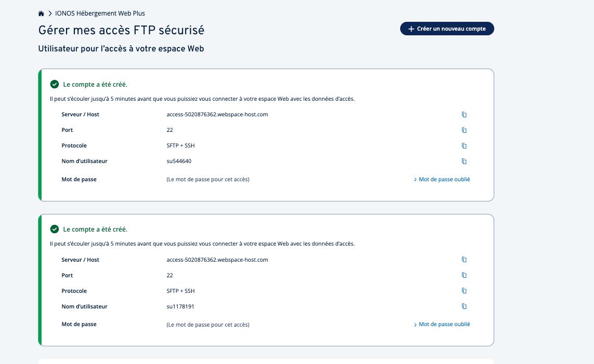Screen dimensions: 594x364
Task: Click 'Le compte a été créé.' in su544640 card
Action: [x=95, y=84]
